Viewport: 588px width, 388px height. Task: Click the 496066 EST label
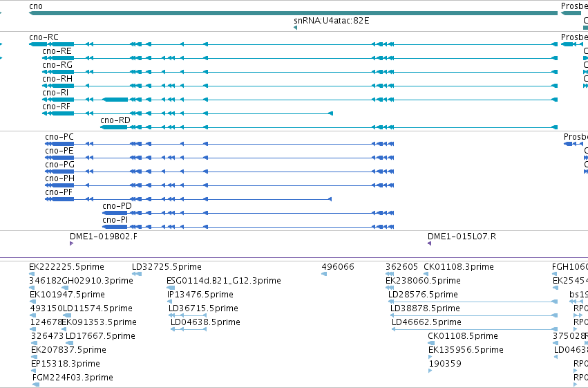(x=338, y=267)
